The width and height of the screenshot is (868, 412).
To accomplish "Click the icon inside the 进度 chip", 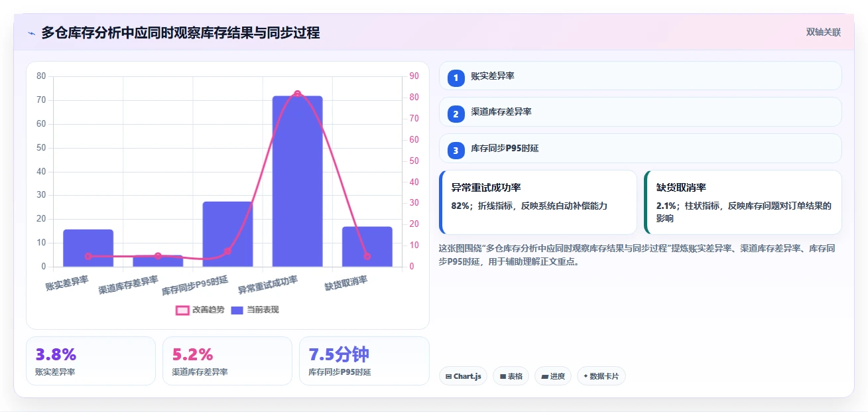I will [544, 377].
